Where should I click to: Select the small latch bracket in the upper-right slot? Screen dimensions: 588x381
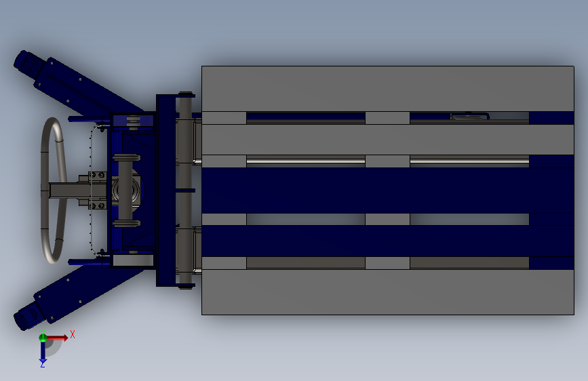click(469, 116)
